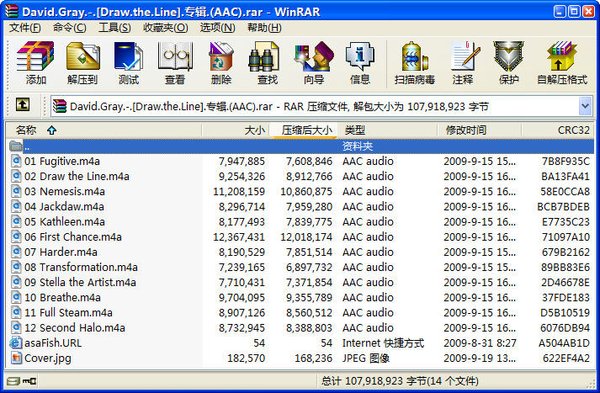
Task: Open the 文件(F) menu
Action: tap(25, 28)
